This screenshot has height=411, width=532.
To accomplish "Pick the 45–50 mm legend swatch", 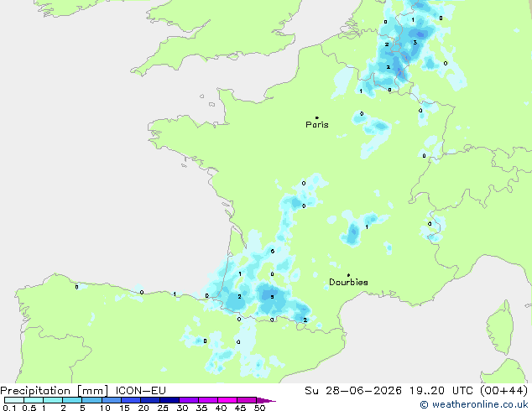I will tap(247, 400).
